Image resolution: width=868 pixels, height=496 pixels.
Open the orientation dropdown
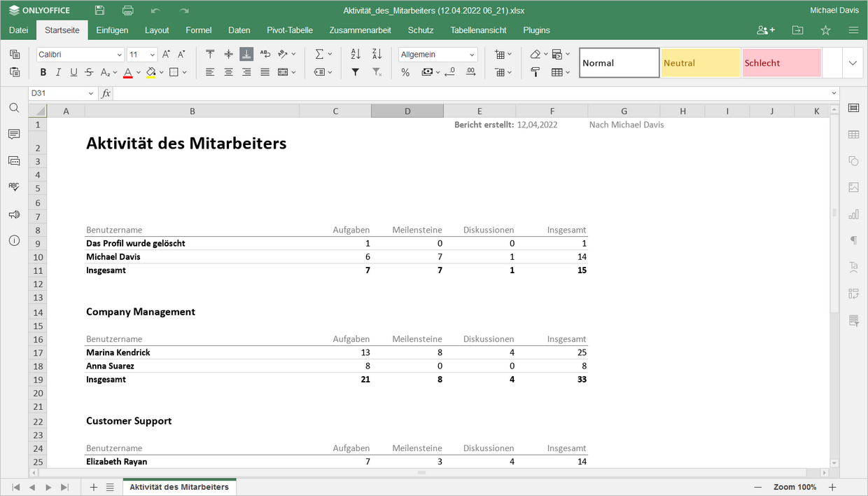tap(293, 54)
